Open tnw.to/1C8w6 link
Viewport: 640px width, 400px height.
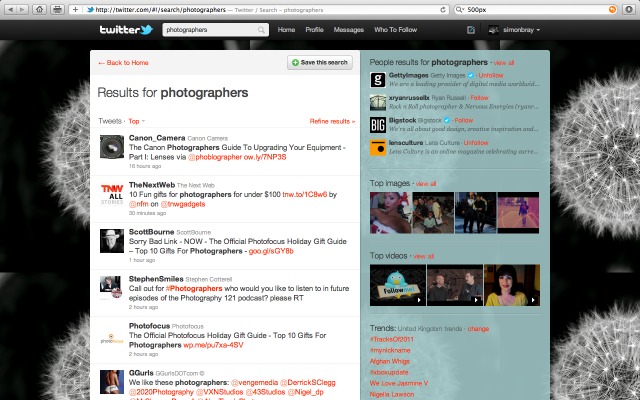[305, 194]
